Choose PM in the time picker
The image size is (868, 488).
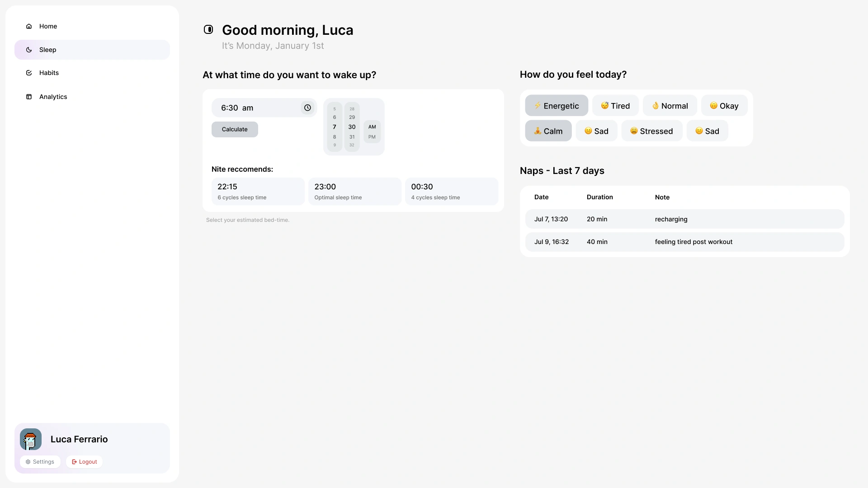pos(372,137)
